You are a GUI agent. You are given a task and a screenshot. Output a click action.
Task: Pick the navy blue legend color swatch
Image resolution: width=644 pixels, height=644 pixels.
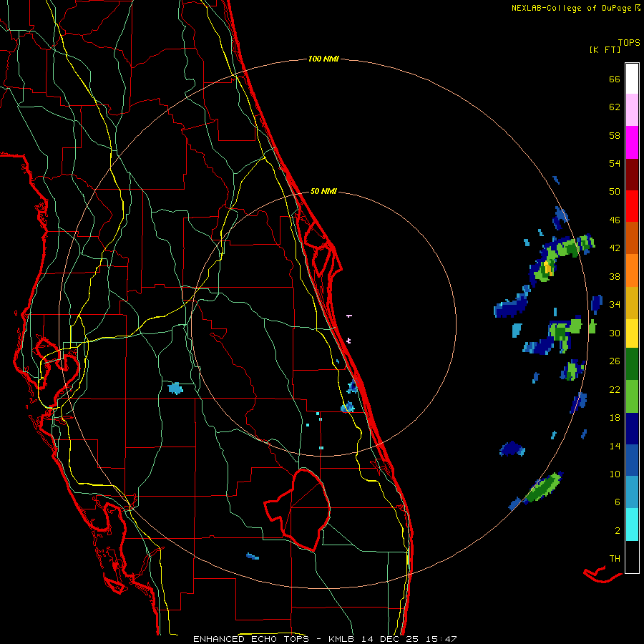(632, 429)
